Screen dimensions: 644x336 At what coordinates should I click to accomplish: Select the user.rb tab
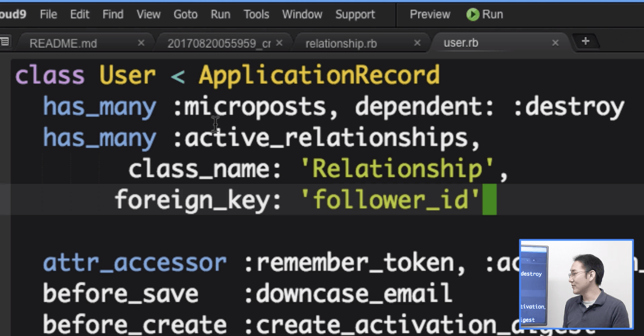point(461,43)
